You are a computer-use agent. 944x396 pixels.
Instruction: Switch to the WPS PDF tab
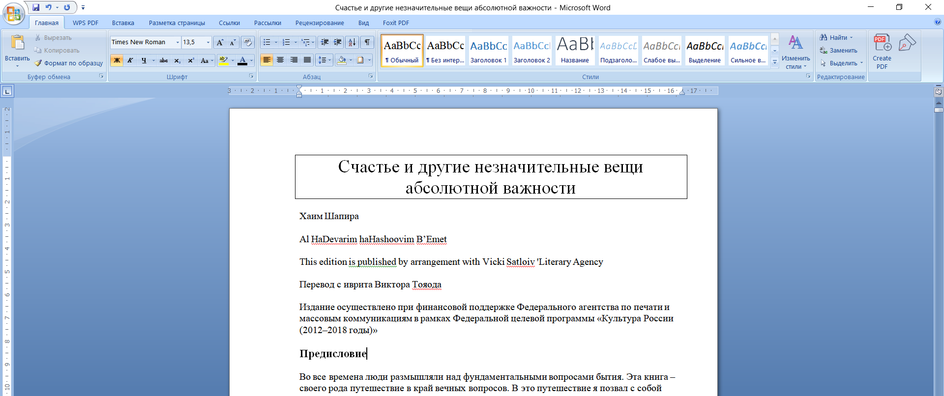point(86,23)
